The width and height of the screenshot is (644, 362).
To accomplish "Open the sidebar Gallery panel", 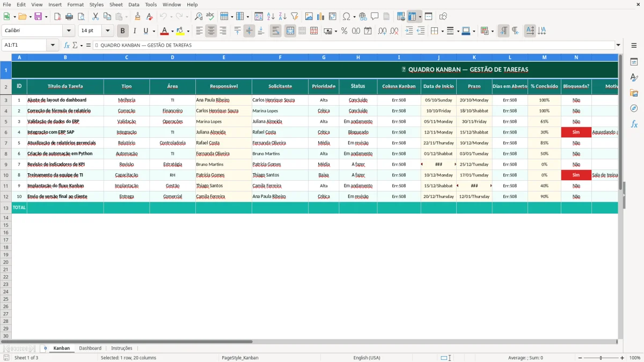I will coord(634,93).
